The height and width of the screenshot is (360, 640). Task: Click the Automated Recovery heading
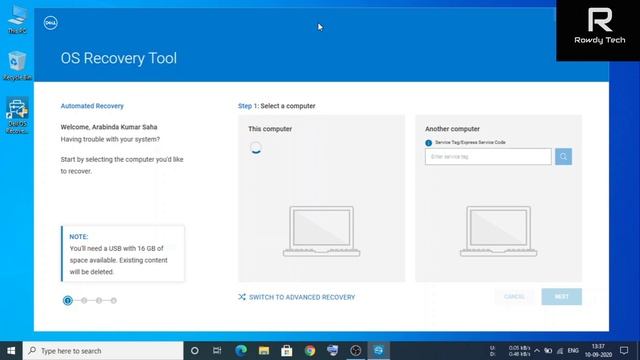(92, 106)
